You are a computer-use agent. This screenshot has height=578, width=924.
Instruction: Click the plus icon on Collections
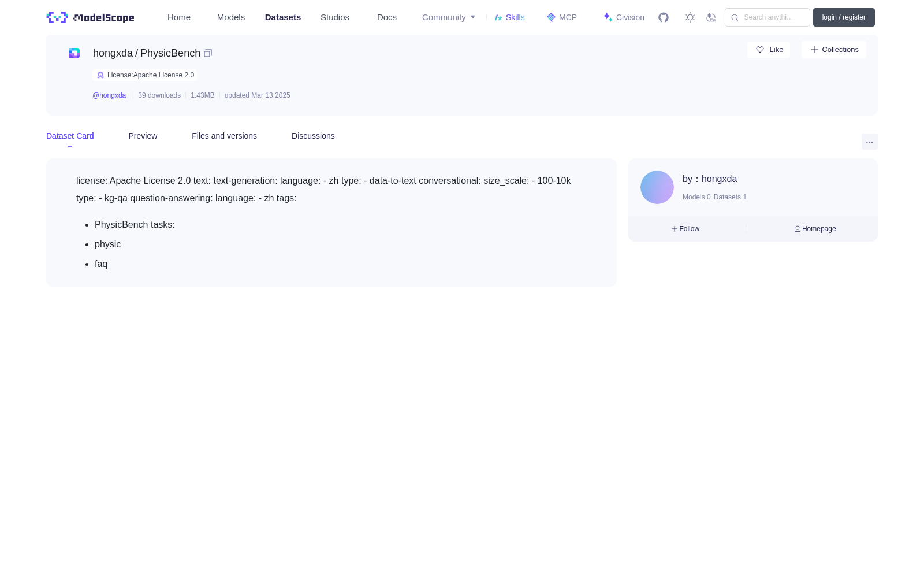pyautogui.click(x=815, y=50)
